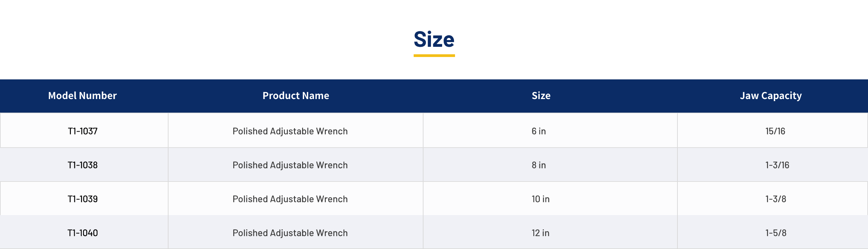
Task: Click model number T1-1038
Action: [83, 165]
